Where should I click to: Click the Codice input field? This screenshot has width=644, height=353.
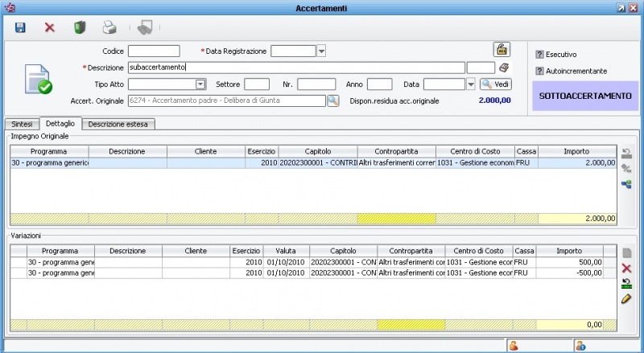pyautogui.click(x=154, y=51)
